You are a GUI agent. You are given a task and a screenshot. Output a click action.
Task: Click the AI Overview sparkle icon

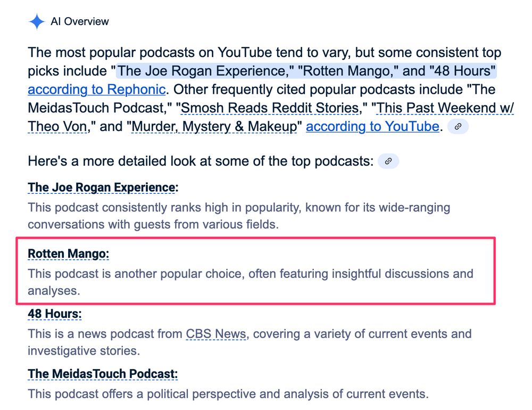37,22
